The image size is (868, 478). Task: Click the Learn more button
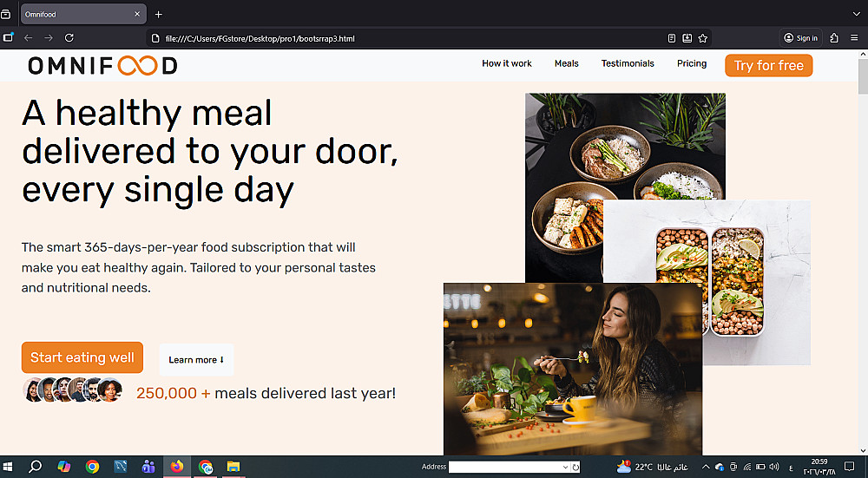pos(196,360)
